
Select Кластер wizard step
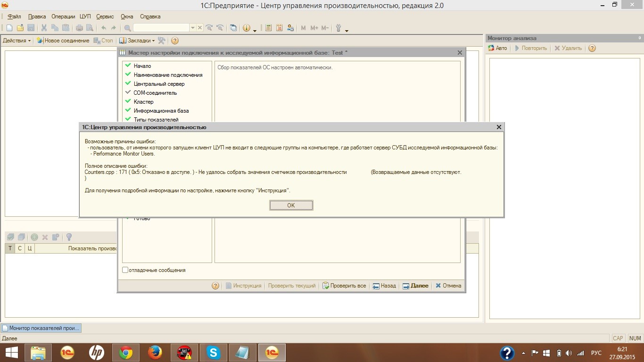143,102
